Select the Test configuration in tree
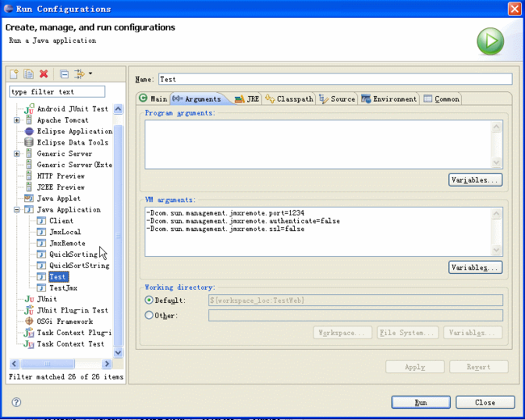The width and height of the screenshot is (525, 420). click(x=58, y=277)
